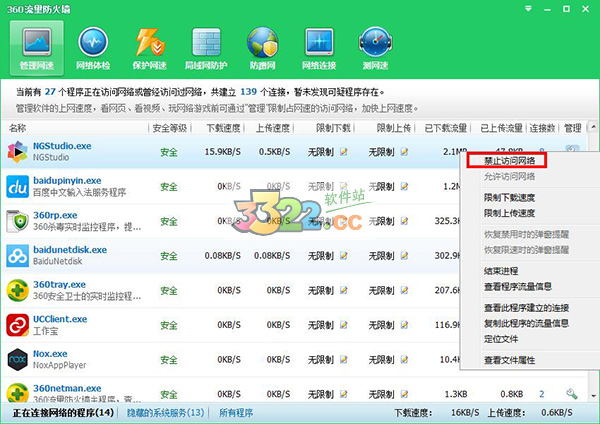Edit upload limit for 360netman.exe
600x424 pixels.
coord(404,394)
